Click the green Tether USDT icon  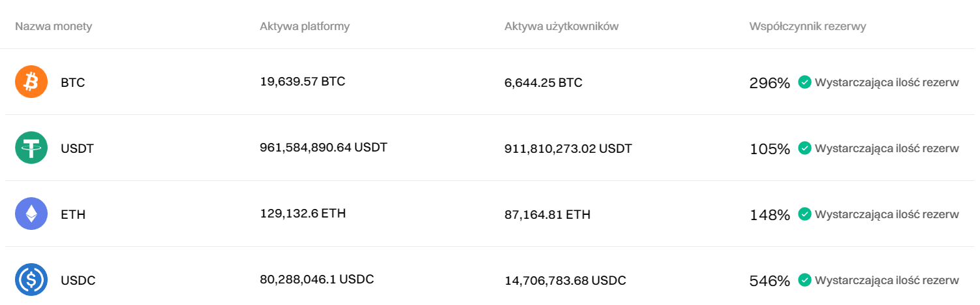coord(31,148)
